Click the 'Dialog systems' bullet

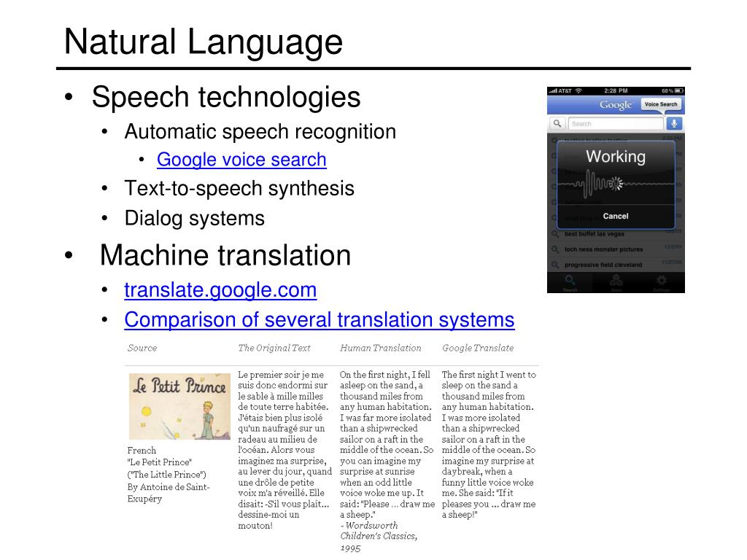(194, 218)
